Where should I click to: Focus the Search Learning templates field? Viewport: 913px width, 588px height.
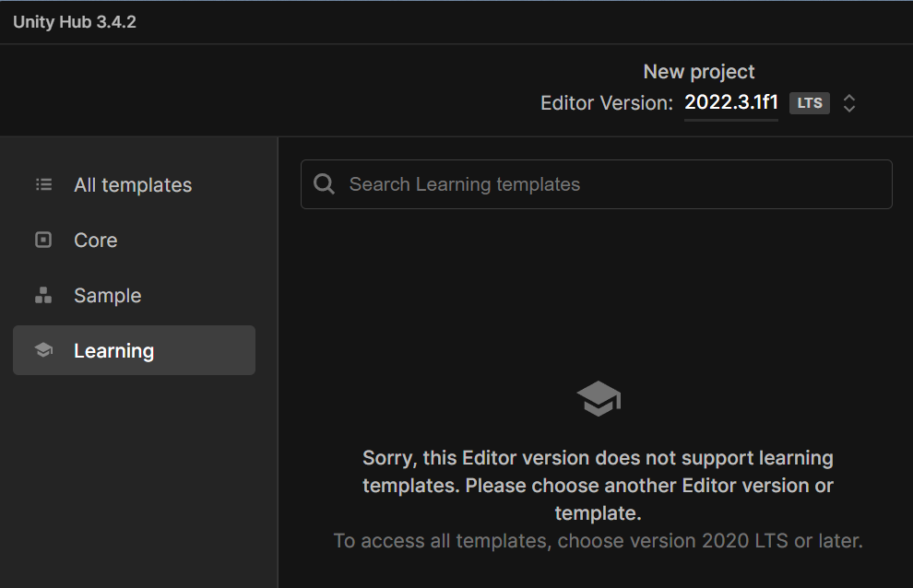coord(597,184)
